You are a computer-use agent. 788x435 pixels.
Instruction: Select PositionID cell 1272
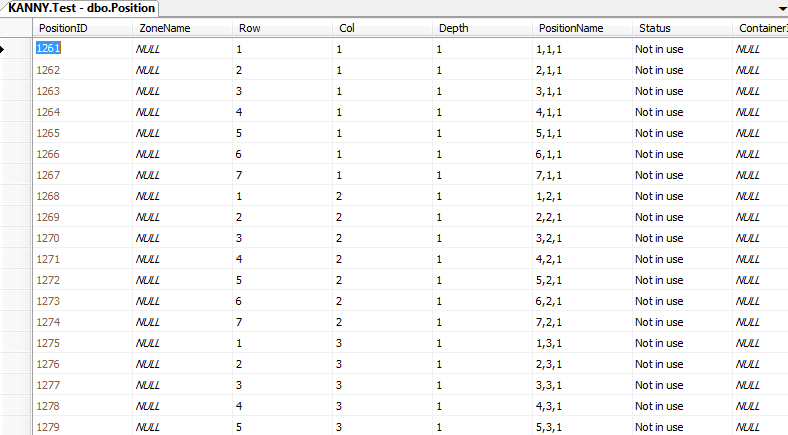82,280
